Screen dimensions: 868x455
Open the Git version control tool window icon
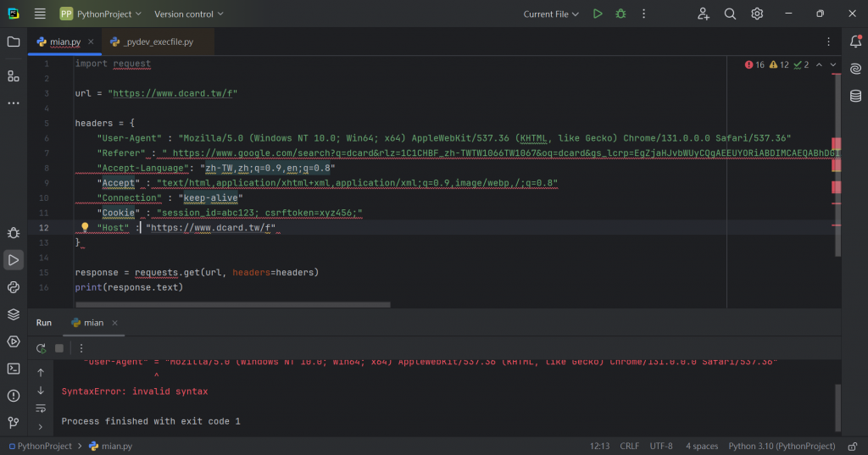(14, 423)
